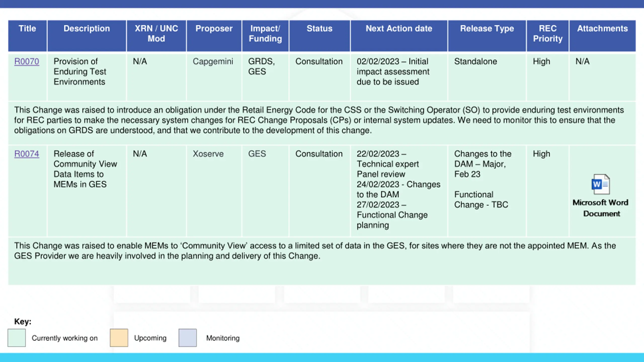Select the Status column header
Viewport: 644px width, 362px height.
319,36
